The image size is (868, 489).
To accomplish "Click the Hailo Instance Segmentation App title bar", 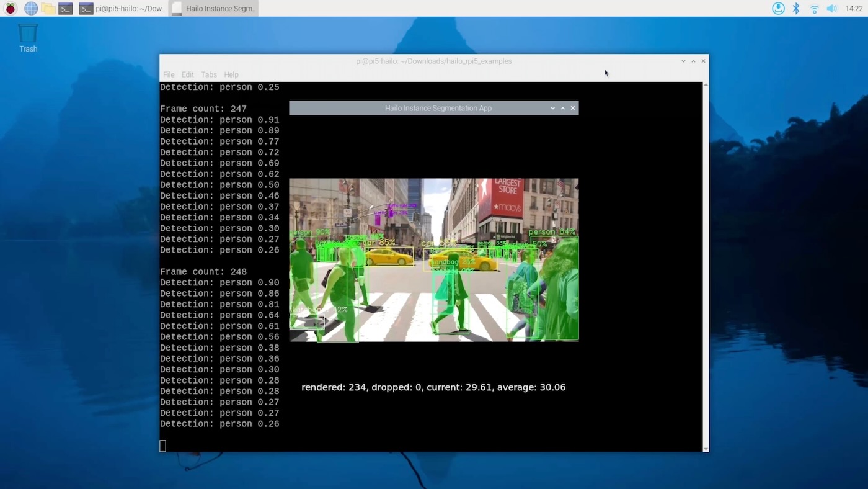I will (433, 108).
